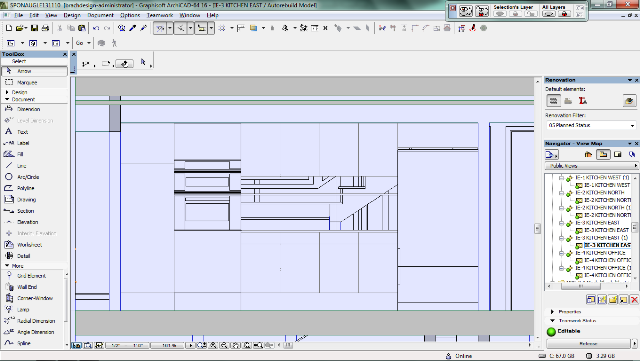Select the Angle Dimension tool
Viewport: 640px width, 361px height.
(33, 332)
